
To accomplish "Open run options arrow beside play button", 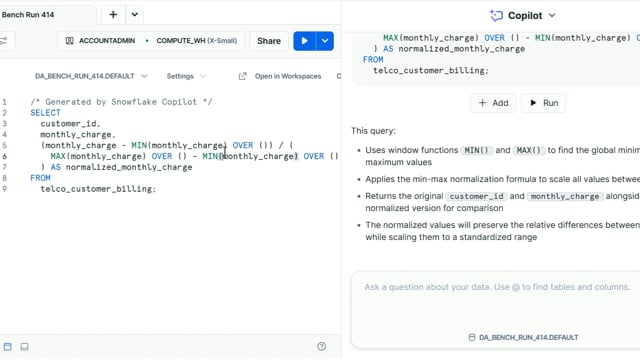I will coord(325,41).
